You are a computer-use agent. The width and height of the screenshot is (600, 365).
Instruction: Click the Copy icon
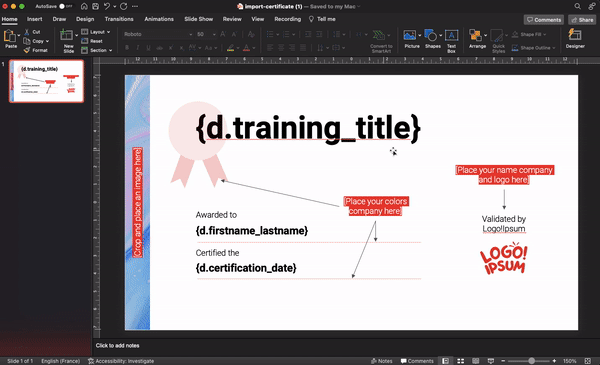(27, 41)
